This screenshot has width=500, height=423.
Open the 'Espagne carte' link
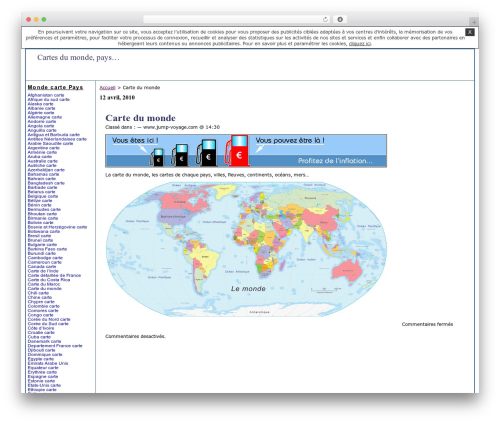[43, 376]
